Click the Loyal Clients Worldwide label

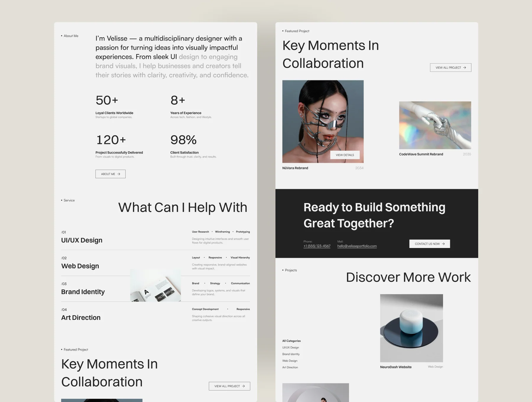click(x=114, y=113)
